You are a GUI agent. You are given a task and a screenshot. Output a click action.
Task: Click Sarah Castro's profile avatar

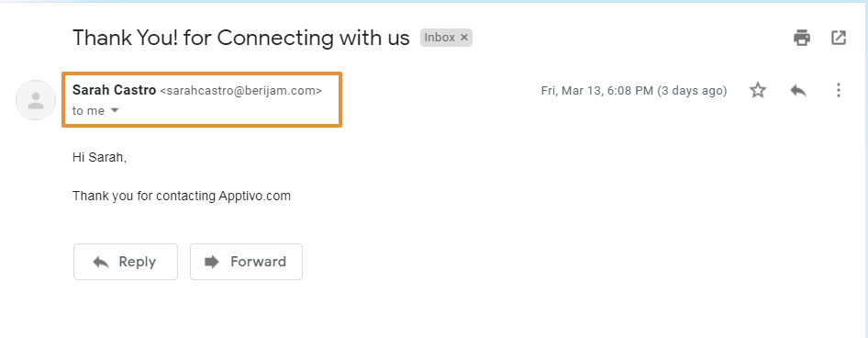36,100
